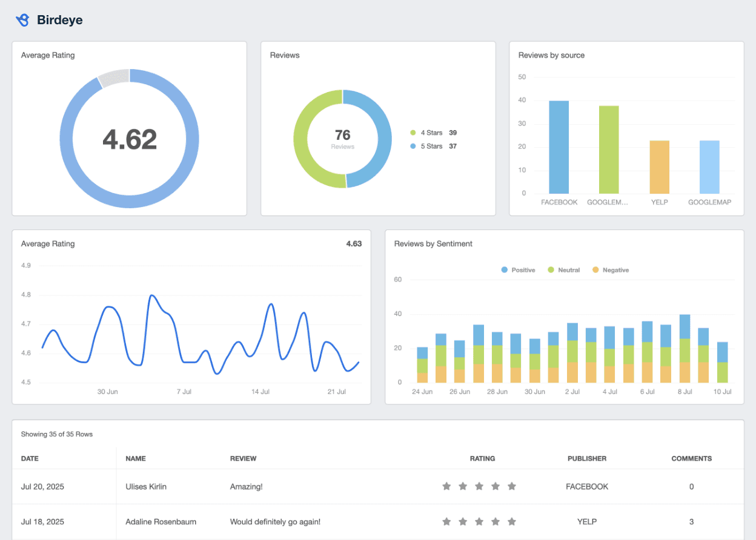This screenshot has width=756, height=540.
Task: Select the first star in Adaline Rosenbaum's rating
Action: pyautogui.click(x=446, y=521)
